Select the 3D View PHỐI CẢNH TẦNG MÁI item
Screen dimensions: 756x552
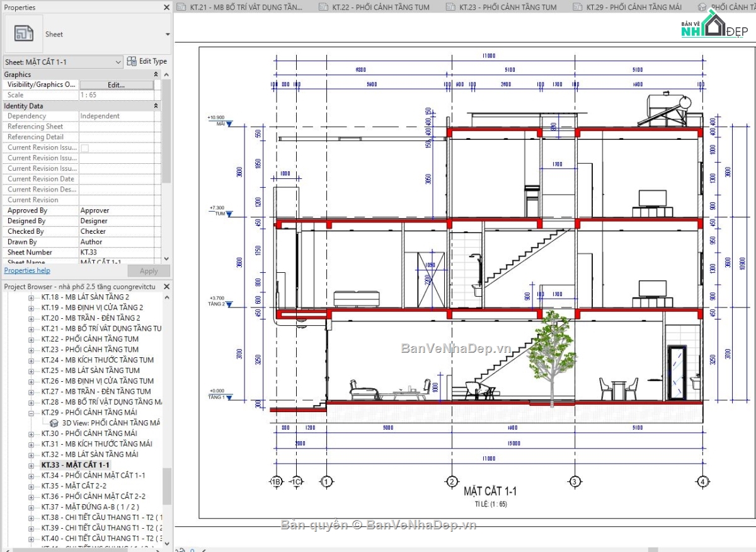(x=105, y=423)
